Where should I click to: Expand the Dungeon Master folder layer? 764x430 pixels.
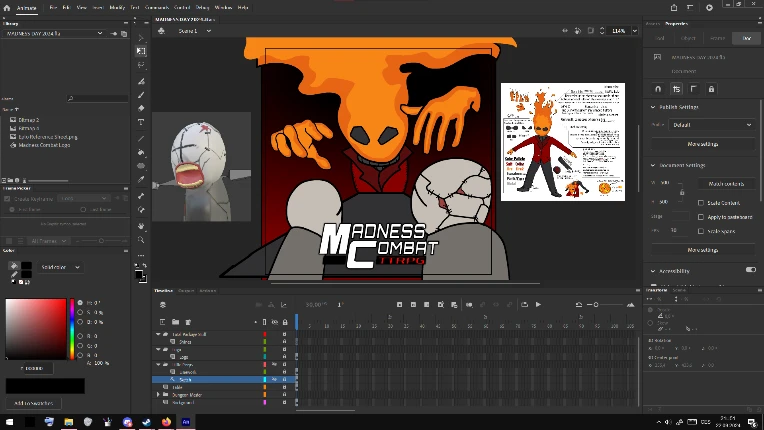click(x=158, y=394)
